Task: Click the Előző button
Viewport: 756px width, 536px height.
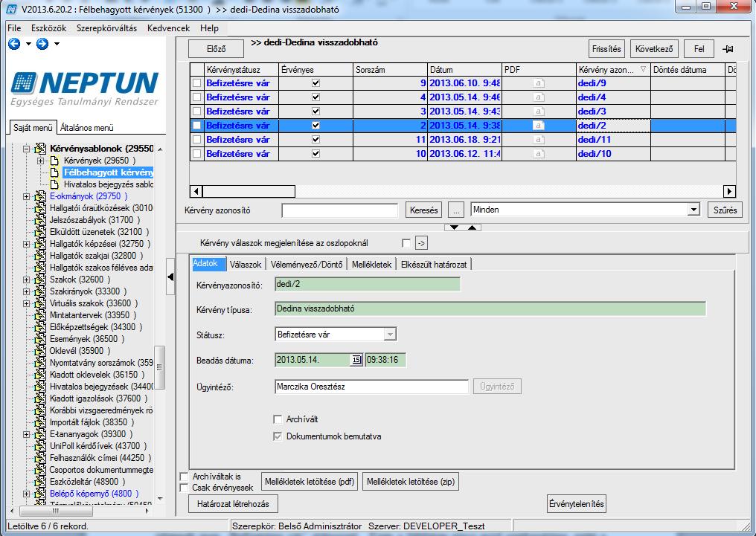Action: click(217, 49)
